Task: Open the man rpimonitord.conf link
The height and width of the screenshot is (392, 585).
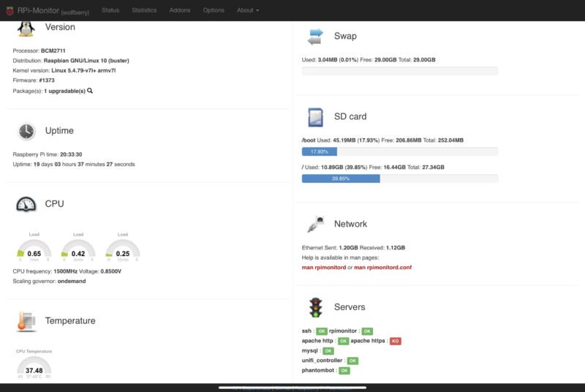Action: tap(382, 268)
